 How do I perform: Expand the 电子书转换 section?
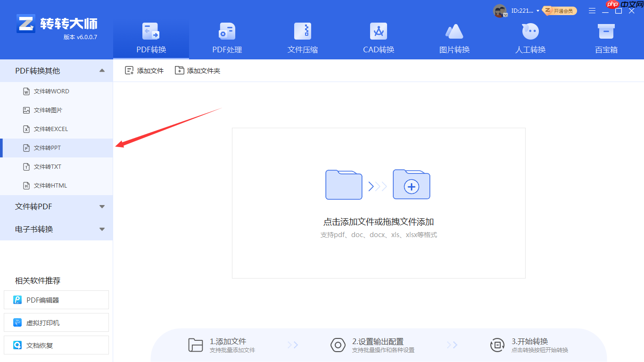57,229
